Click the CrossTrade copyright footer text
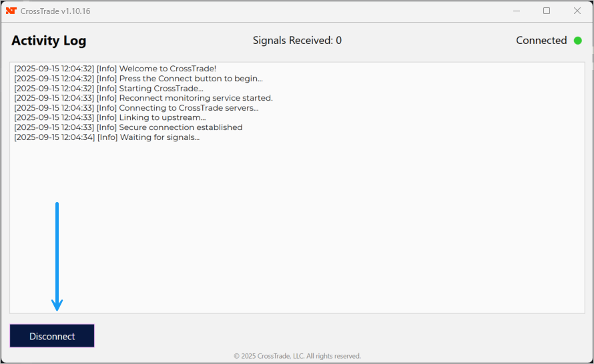The height and width of the screenshot is (364, 594). point(297,356)
